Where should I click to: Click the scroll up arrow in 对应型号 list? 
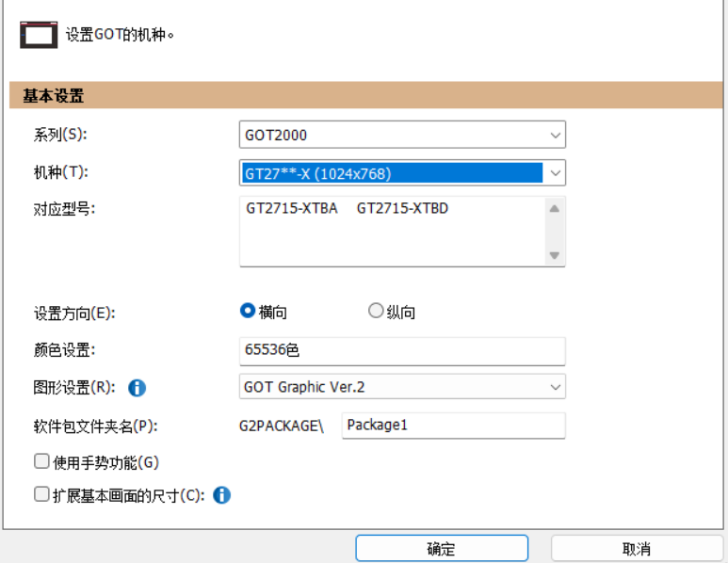click(x=554, y=209)
